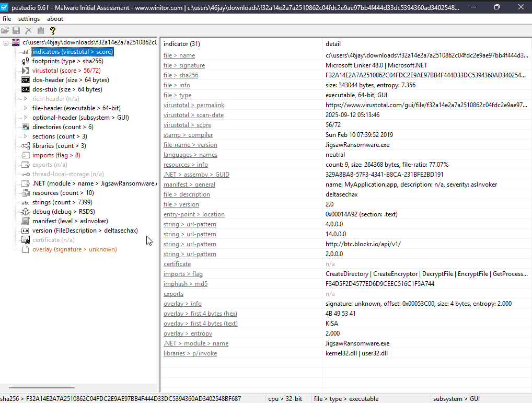This screenshot has height=403, width=532.
Task: Expand the sections tree node
Action: (x=26, y=136)
